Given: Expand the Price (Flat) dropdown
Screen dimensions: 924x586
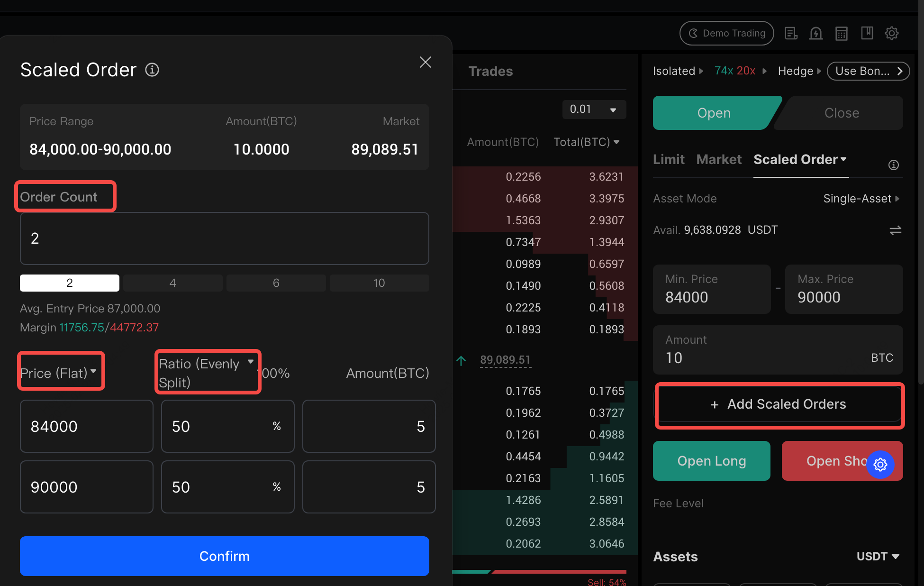Looking at the screenshot, I should point(59,373).
